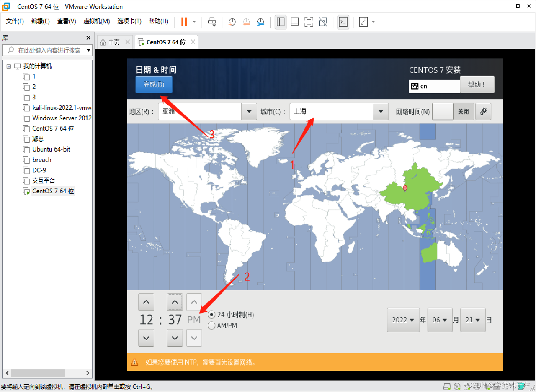Viewport: 536px width, 392px height.
Task: Select AM/PM radio button
Action: tap(211, 326)
